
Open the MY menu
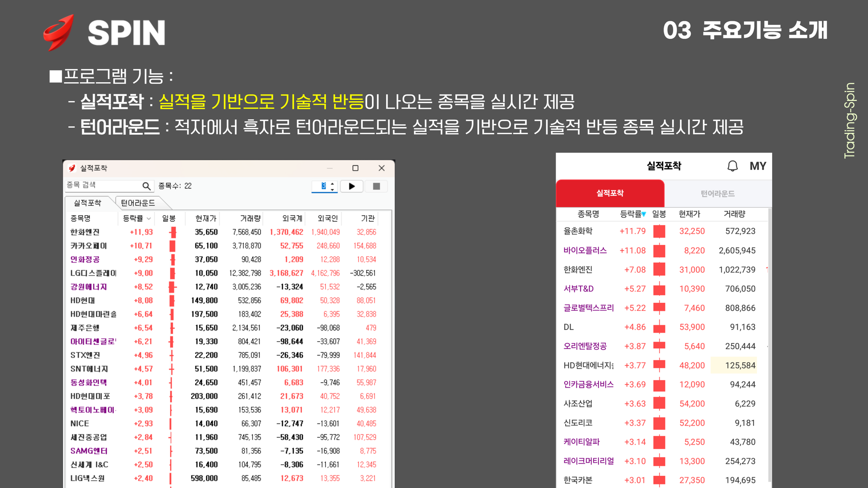[758, 166]
